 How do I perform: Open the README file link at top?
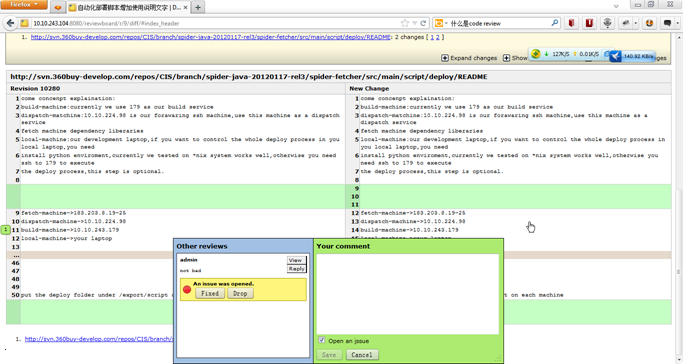tap(210, 37)
